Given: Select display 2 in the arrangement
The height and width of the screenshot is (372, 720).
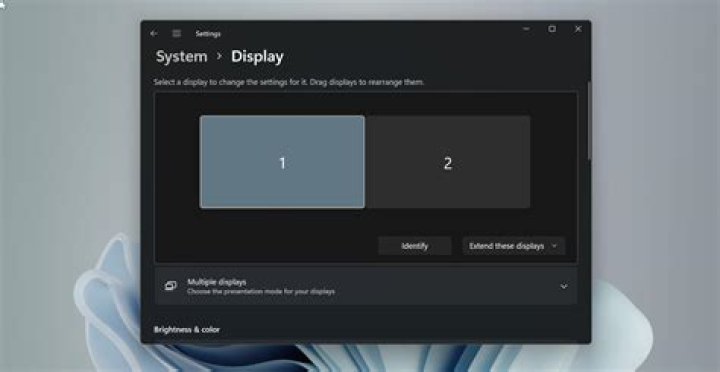Looking at the screenshot, I should (x=448, y=162).
